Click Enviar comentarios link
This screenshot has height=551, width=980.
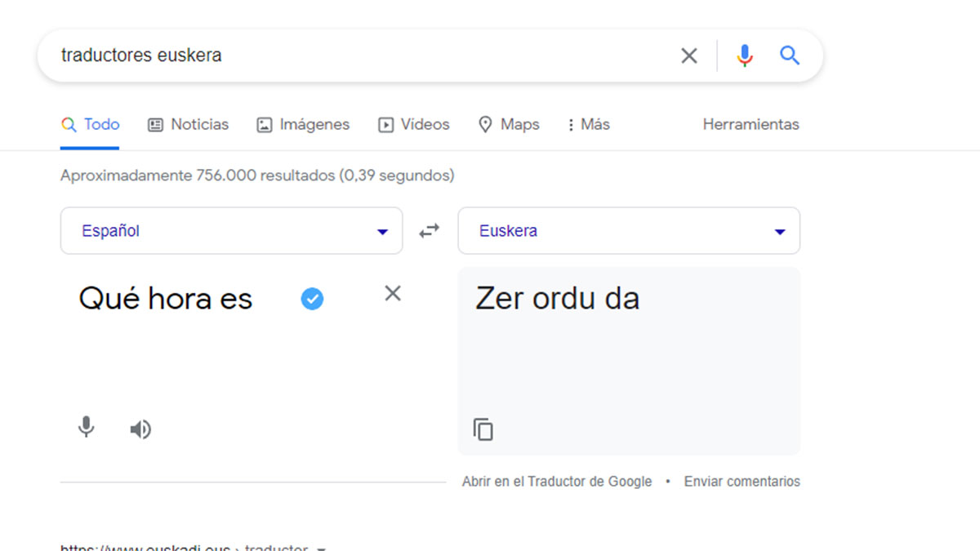click(x=742, y=482)
